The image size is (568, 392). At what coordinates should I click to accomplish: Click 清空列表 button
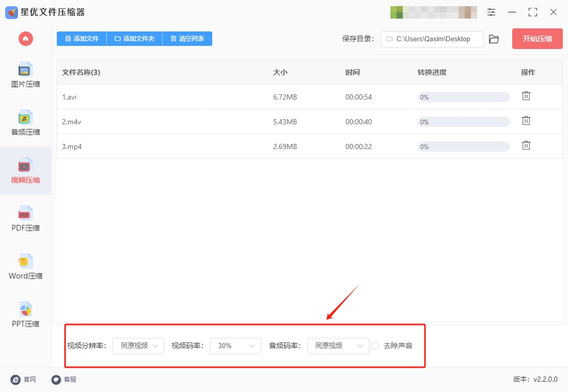click(x=187, y=39)
